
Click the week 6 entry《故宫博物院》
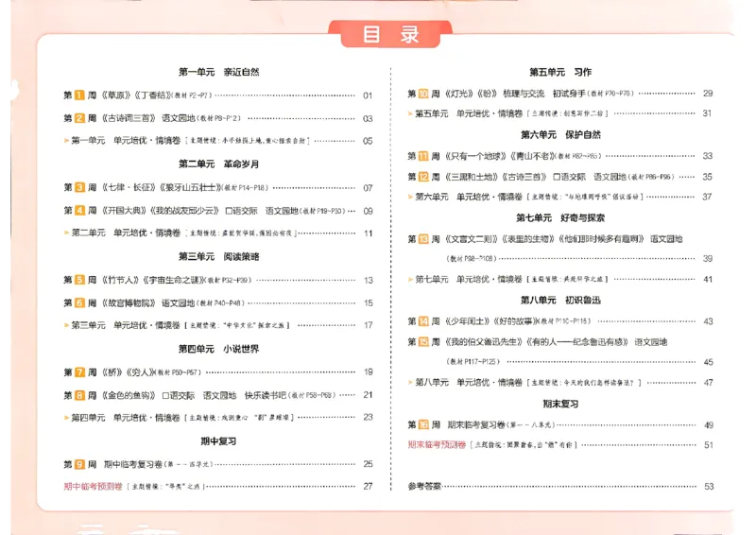218,303
